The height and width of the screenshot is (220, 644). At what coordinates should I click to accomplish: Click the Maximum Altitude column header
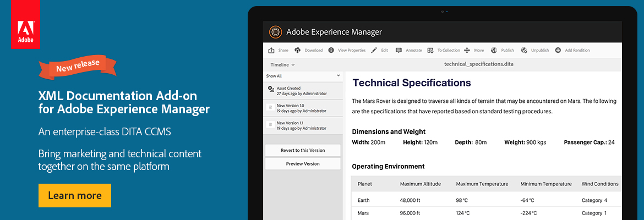[421, 184]
